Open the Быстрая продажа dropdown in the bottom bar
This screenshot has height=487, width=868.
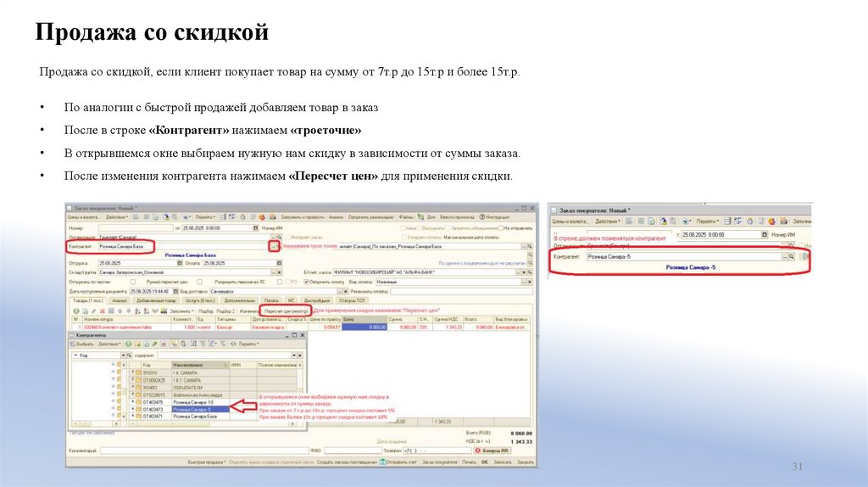point(207,462)
